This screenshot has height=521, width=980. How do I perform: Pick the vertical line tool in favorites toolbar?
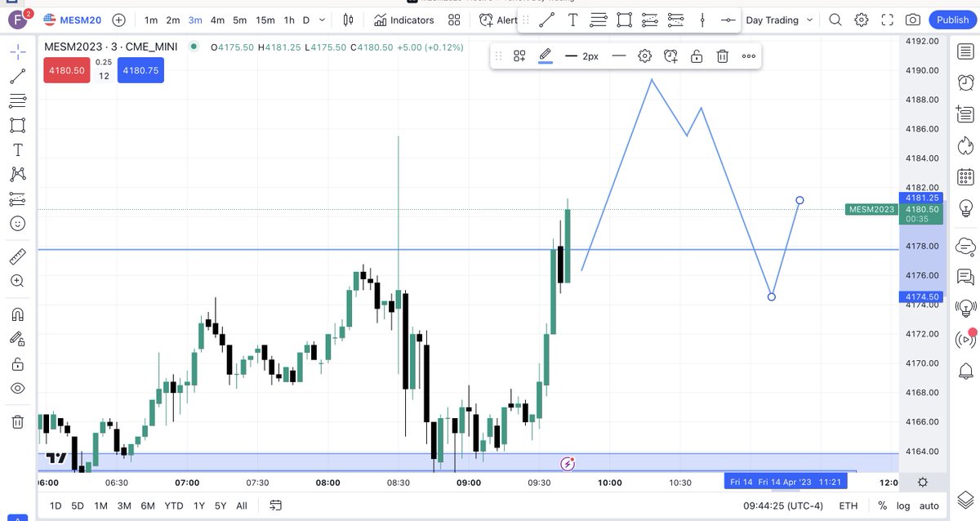[702, 20]
